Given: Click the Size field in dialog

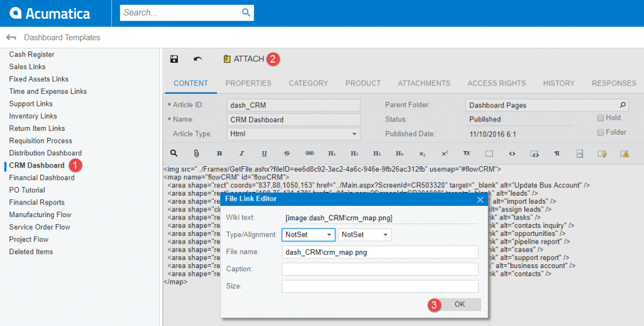Looking at the screenshot, I should point(380,286).
